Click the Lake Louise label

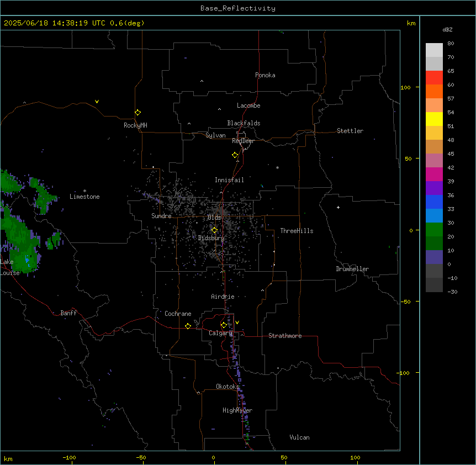(9, 267)
